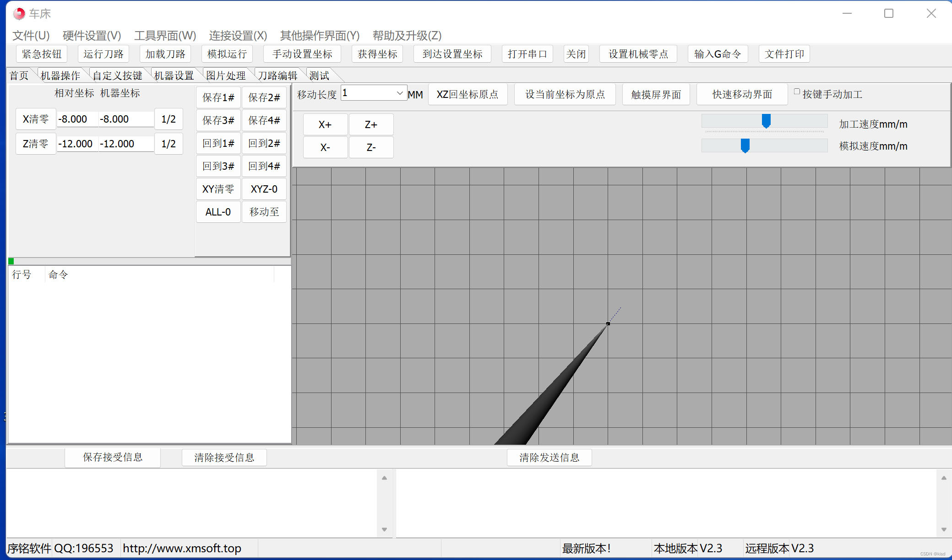
Task: Visit the http://www.xmsoft.top website link
Action: (x=182, y=548)
